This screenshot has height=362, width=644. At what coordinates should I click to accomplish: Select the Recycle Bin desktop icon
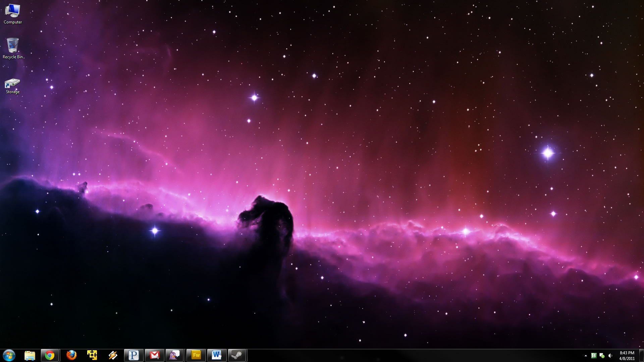pos(13,49)
